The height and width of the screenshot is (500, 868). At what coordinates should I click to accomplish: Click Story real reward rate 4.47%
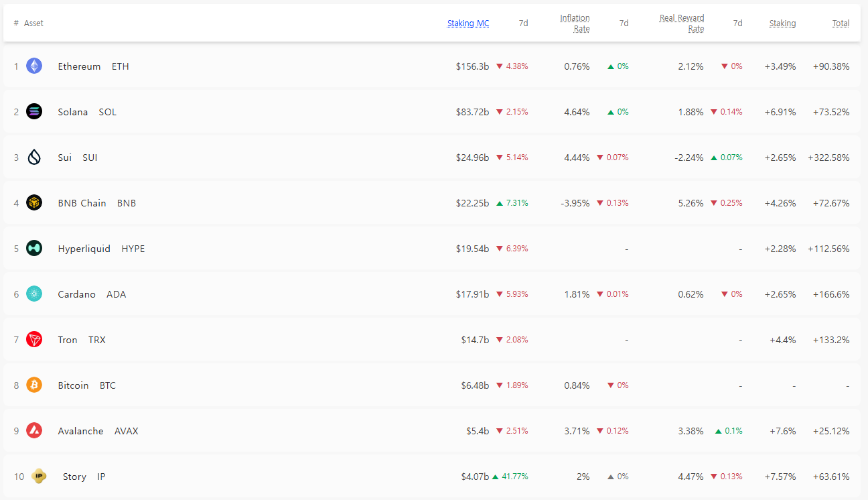click(x=691, y=477)
